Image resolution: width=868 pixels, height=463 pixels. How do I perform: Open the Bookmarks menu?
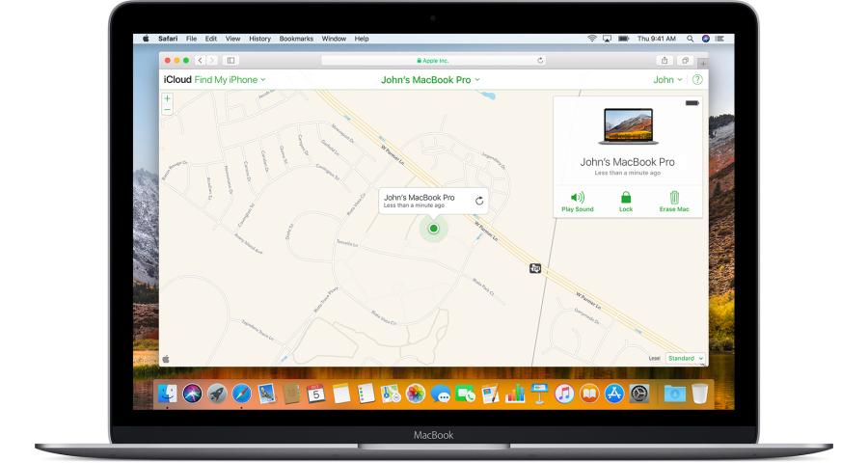point(296,39)
